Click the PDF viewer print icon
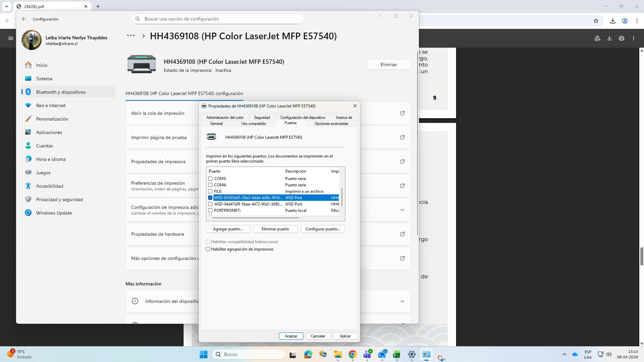Image resolution: width=644 pixels, height=362 pixels. tap(622, 38)
